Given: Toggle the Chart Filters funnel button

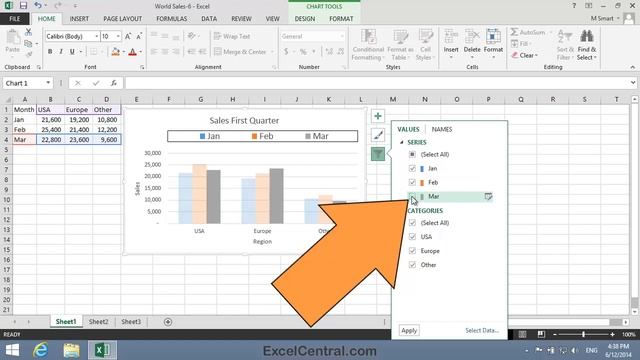Looking at the screenshot, I should (x=378, y=154).
